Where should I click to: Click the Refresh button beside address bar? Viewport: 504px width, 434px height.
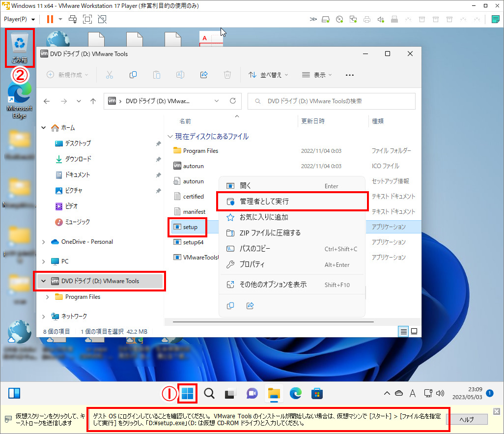click(x=233, y=101)
